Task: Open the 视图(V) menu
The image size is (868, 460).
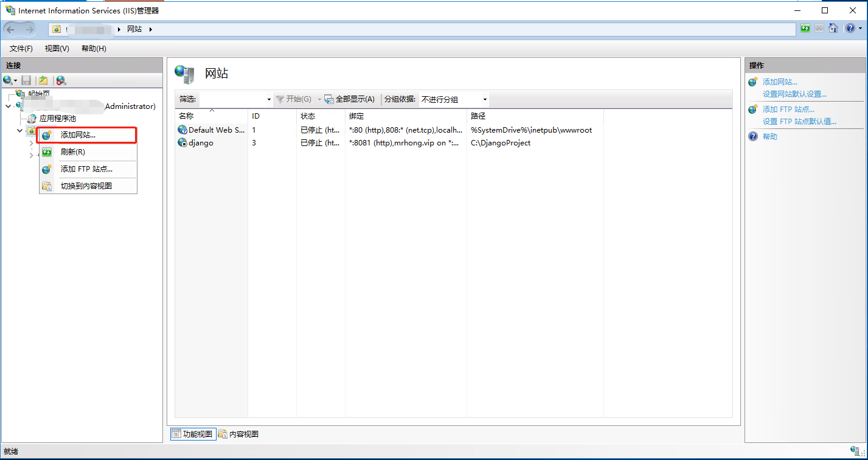Action: click(57, 49)
